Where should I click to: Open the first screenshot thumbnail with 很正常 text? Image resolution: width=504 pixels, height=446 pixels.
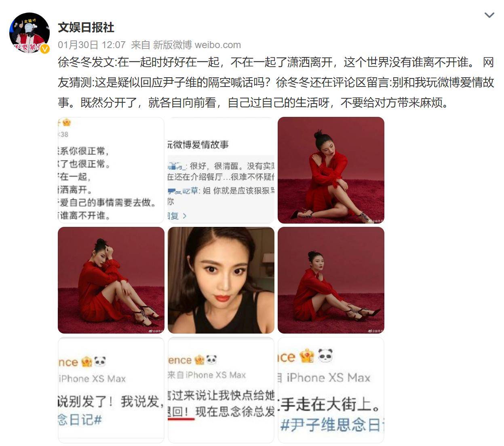click(111, 170)
